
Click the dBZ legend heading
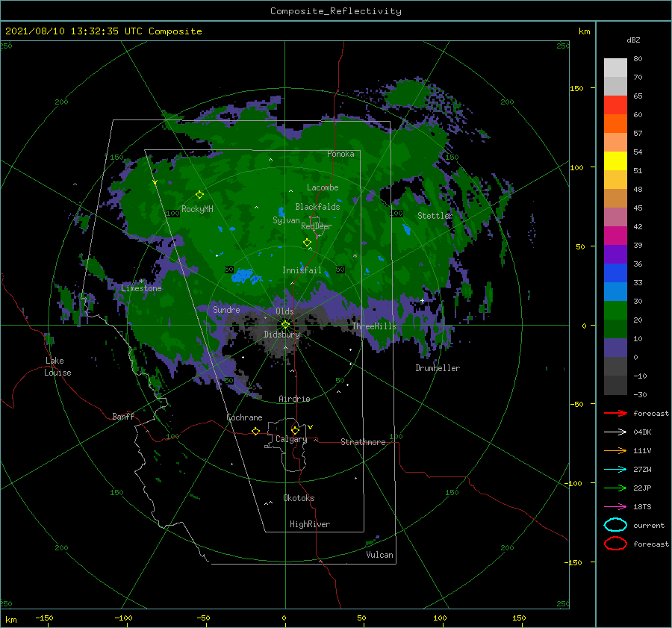[633, 40]
